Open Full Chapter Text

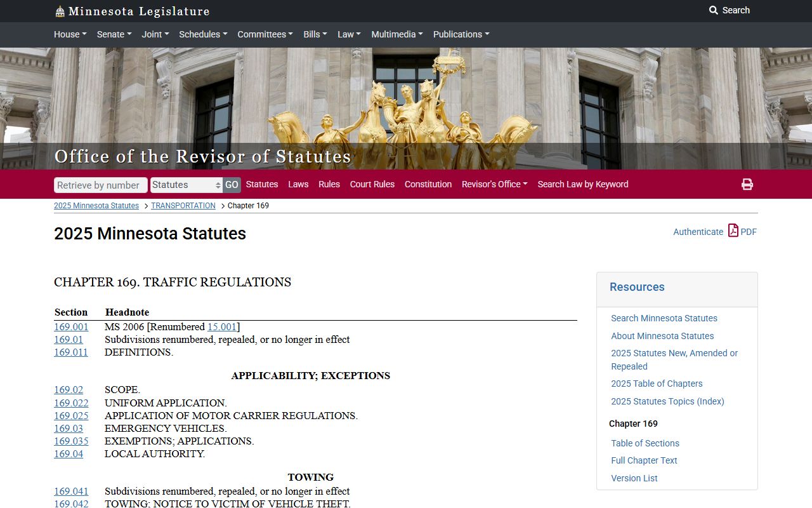coord(644,460)
